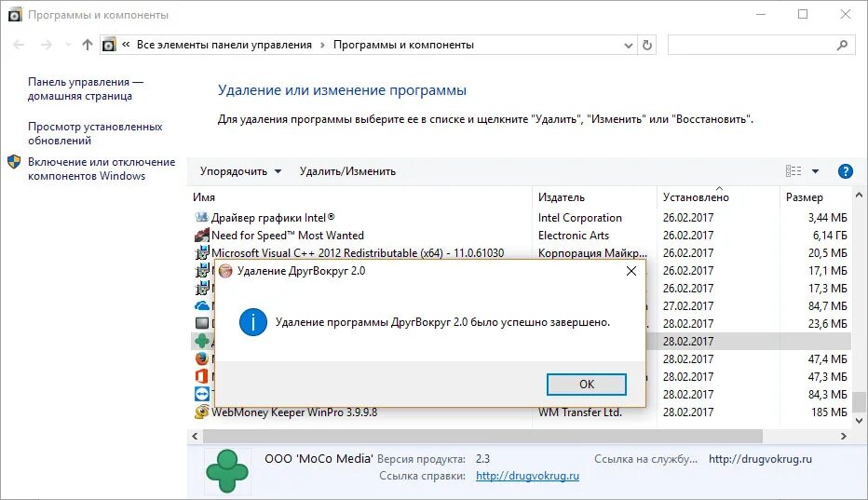Click the view mode icon
Screen dimensions: 868x500
(793, 171)
